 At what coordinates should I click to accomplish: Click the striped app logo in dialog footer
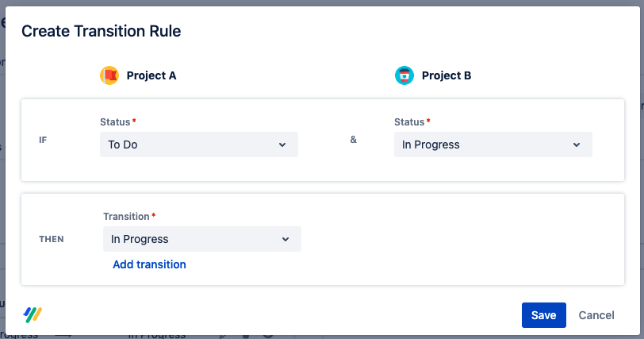pyautogui.click(x=33, y=314)
